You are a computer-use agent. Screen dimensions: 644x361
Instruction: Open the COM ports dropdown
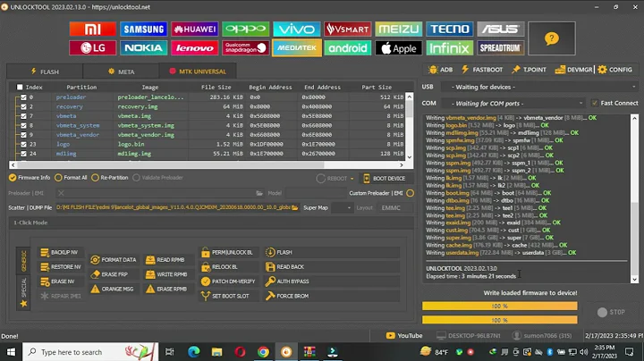pyautogui.click(x=513, y=104)
